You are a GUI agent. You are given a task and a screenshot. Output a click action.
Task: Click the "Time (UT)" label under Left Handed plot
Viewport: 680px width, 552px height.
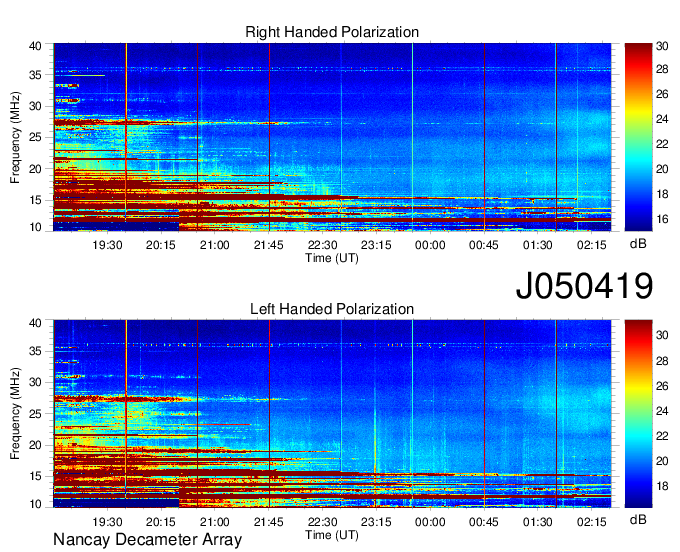pos(332,535)
